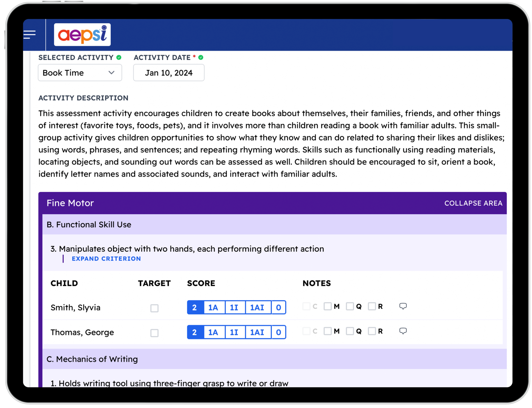Open the activity date field
532x408 pixels.
(x=169, y=73)
